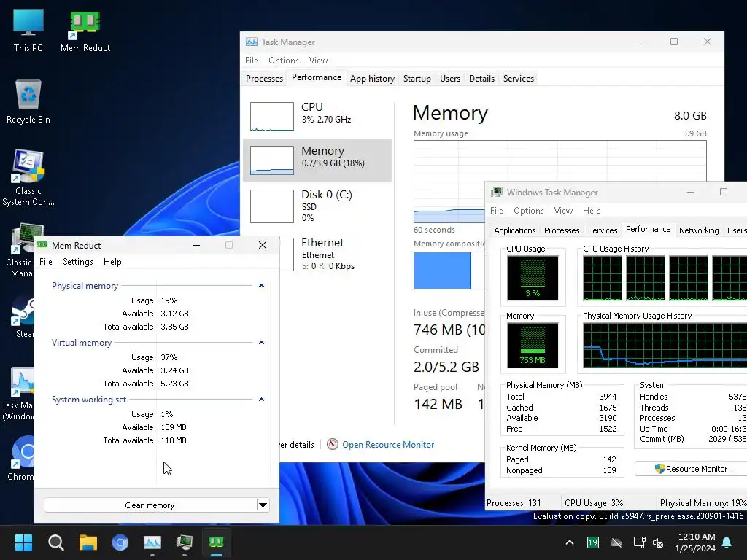747x560 pixels.
Task: Open the clock showing 12:10 AM
Action: pyautogui.click(x=695, y=542)
